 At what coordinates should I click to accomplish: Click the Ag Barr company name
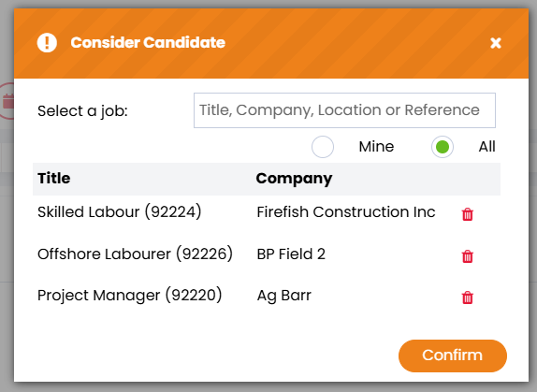pyautogui.click(x=284, y=296)
